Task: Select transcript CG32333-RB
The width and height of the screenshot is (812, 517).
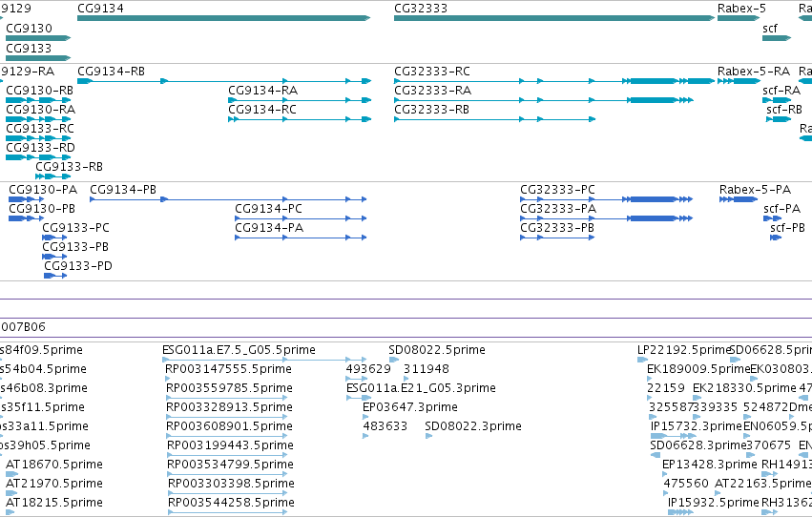Action: tap(494, 119)
